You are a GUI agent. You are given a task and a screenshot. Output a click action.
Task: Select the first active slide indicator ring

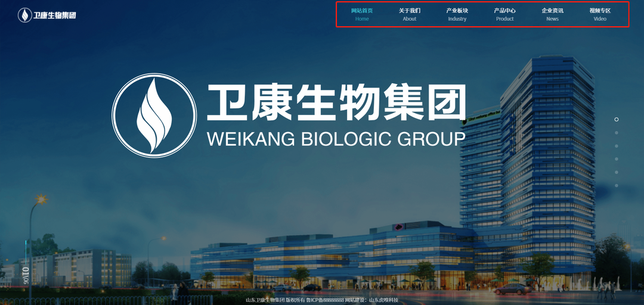[x=617, y=120]
